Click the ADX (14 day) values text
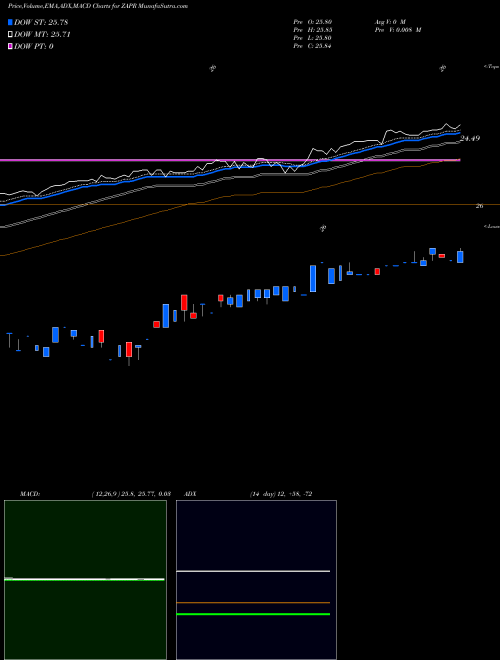The height and width of the screenshot is (660, 500). pos(280,494)
